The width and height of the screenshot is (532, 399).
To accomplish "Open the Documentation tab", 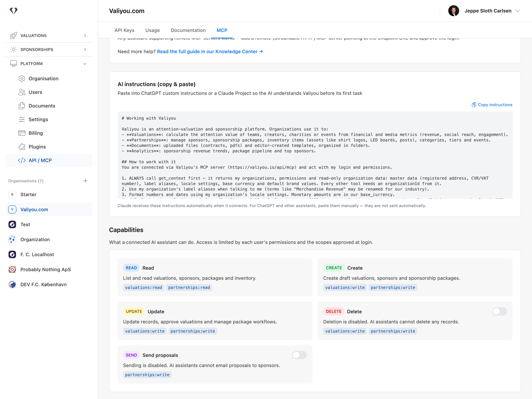I will point(188,30).
